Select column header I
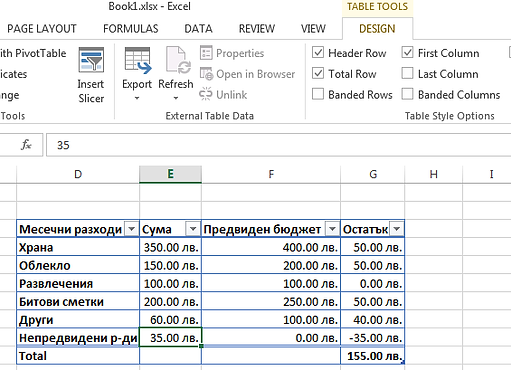 487,174
